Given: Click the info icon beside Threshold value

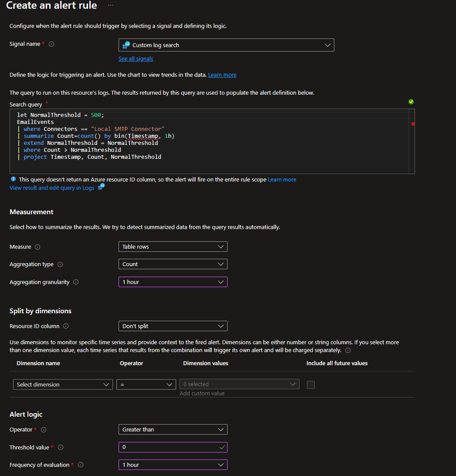Looking at the screenshot, I should pyautogui.click(x=60, y=447).
